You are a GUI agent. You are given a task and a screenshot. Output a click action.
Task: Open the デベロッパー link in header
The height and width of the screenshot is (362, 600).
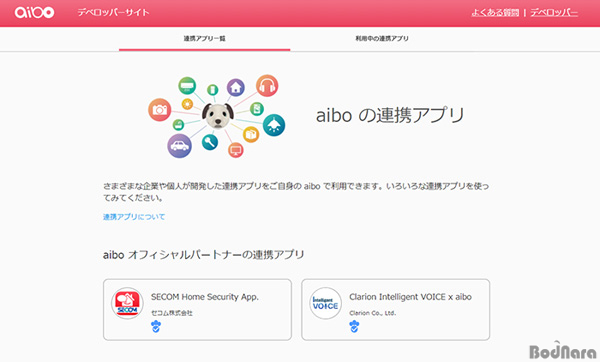tap(554, 13)
